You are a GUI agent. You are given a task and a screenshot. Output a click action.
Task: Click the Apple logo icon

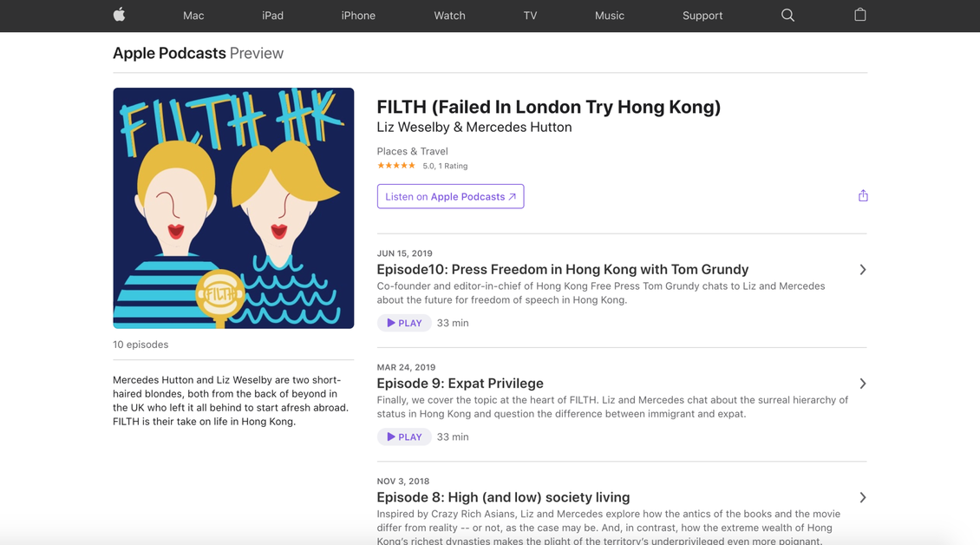click(120, 15)
